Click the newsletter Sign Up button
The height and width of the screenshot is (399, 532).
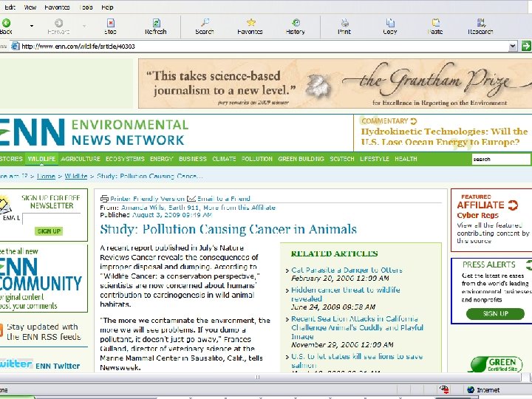tap(49, 231)
